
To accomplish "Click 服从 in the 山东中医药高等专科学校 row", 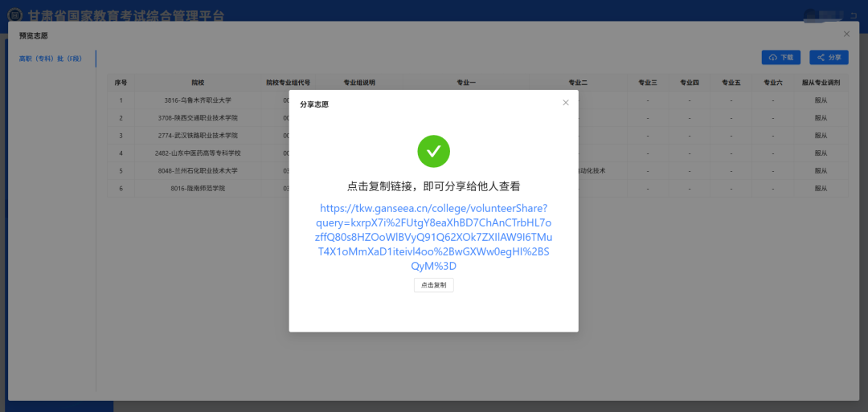I will click(x=821, y=153).
